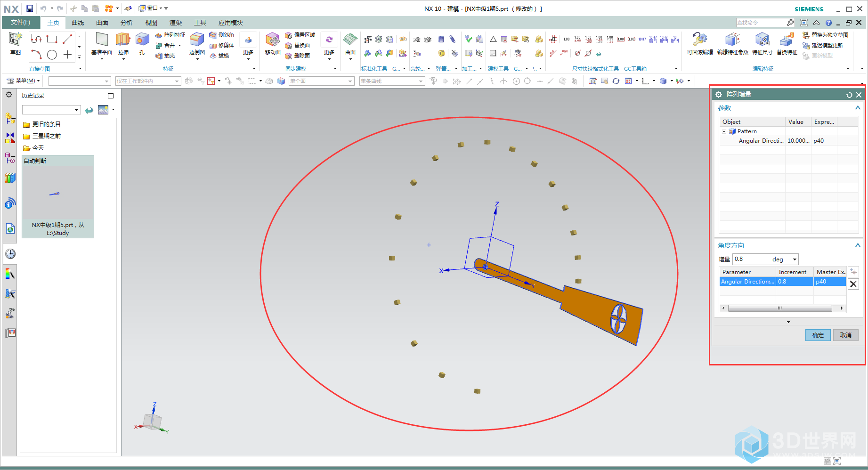Open the History clock icon in sidebar
Image resolution: width=868 pixels, height=470 pixels.
[10, 254]
